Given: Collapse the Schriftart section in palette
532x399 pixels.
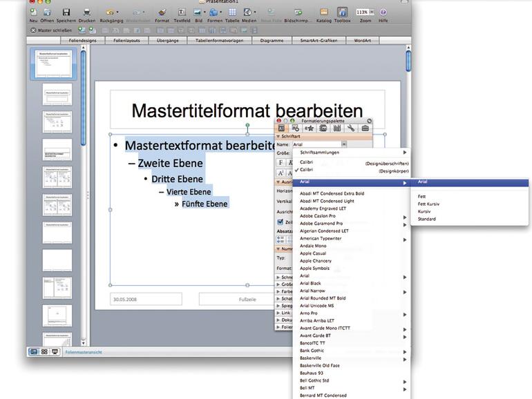Looking at the screenshot, I should 278,137.
